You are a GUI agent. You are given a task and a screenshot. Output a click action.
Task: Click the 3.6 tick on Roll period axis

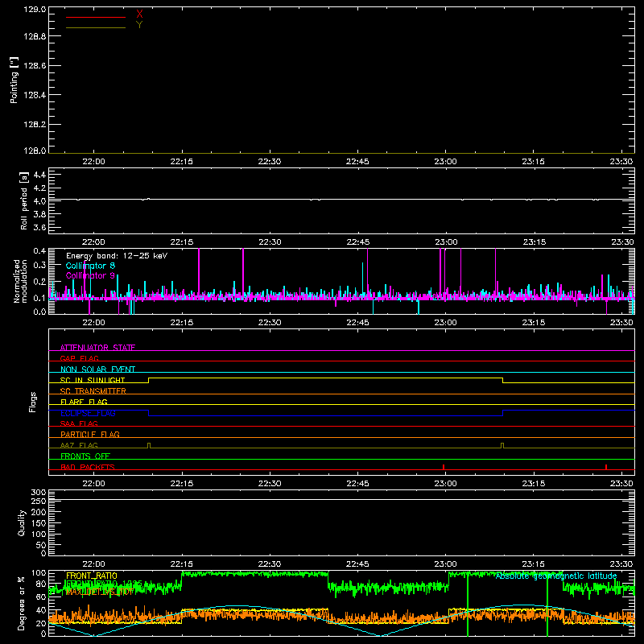[39, 227]
